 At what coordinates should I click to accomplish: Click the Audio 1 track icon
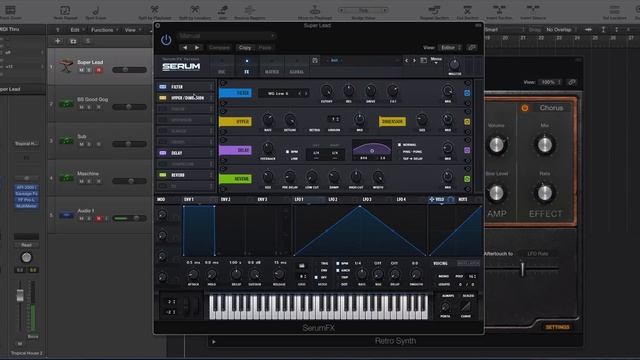pos(66,215)
